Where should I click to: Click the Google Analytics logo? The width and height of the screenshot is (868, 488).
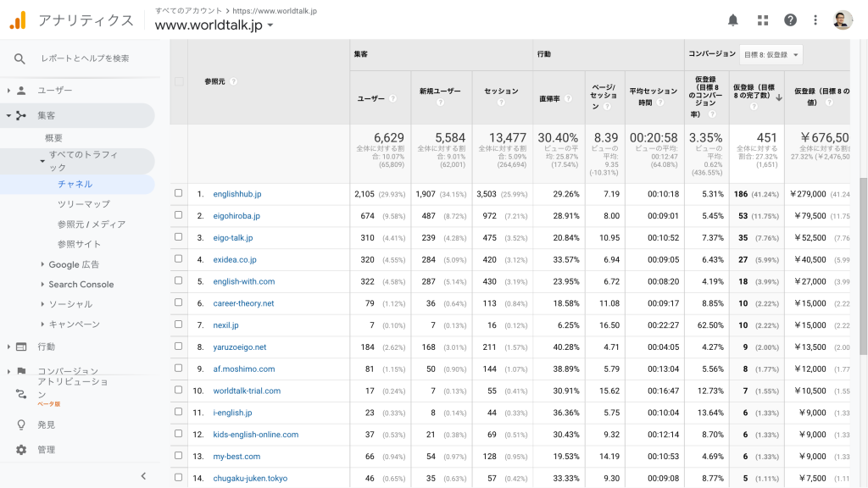pyautogui.click(x=18, y=20)
